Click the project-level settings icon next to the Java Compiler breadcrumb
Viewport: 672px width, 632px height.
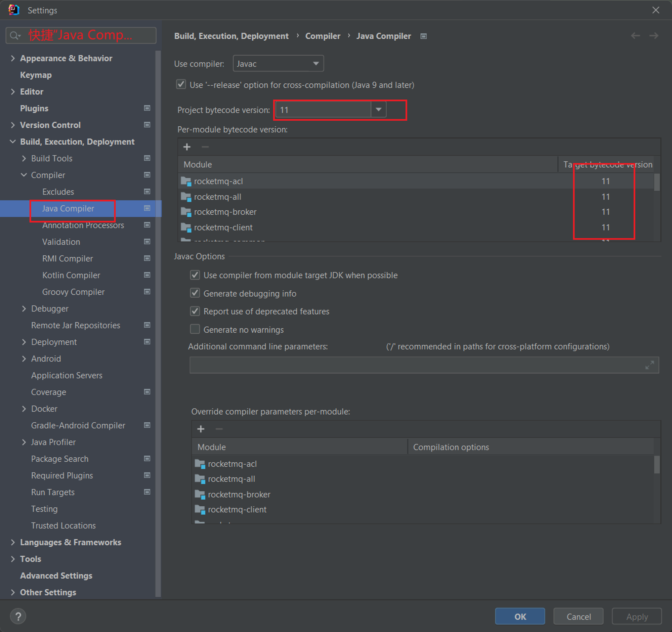pos(424,36)
